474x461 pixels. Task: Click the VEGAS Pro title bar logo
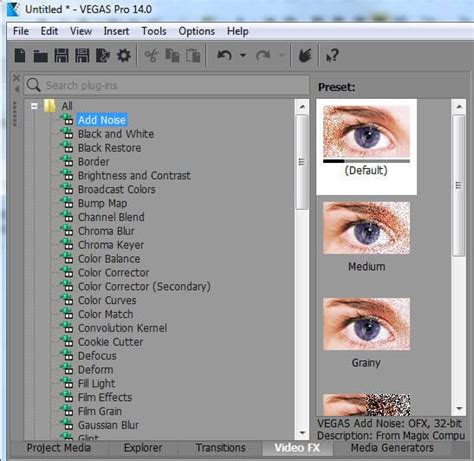click(x=13, y=9)
